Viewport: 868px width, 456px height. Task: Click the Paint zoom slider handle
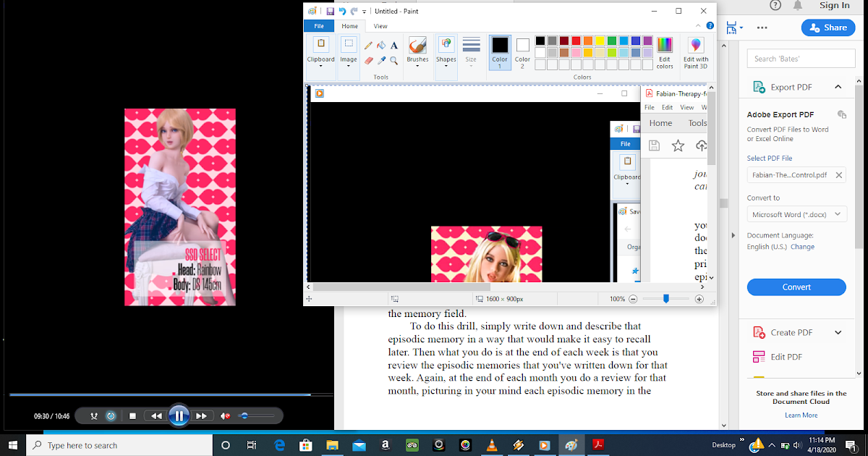coord(666,299)
